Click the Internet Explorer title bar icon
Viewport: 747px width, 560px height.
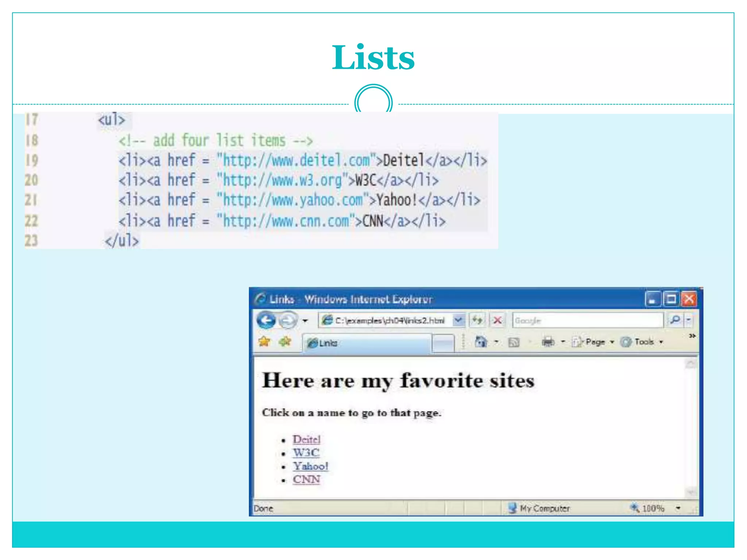tap(260, 299)
